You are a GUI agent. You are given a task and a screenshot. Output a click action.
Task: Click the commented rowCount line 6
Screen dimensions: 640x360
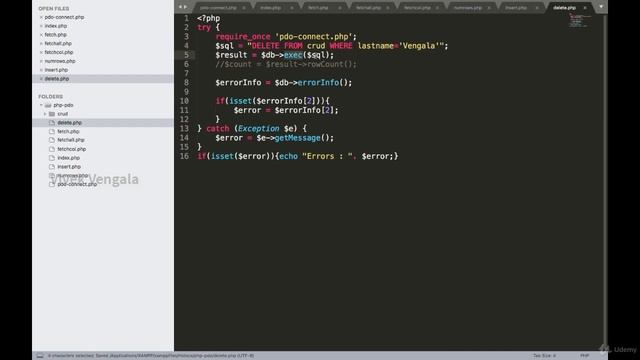point(286,64)
